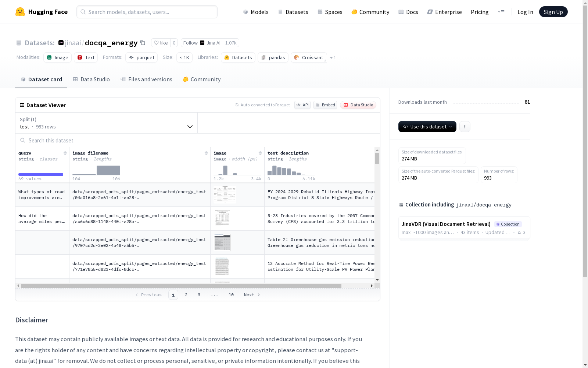Image resolution: width=588 pixels, height=368 pixels.
Task: Select the Croissant library tag
Action: tap(309, 57)
